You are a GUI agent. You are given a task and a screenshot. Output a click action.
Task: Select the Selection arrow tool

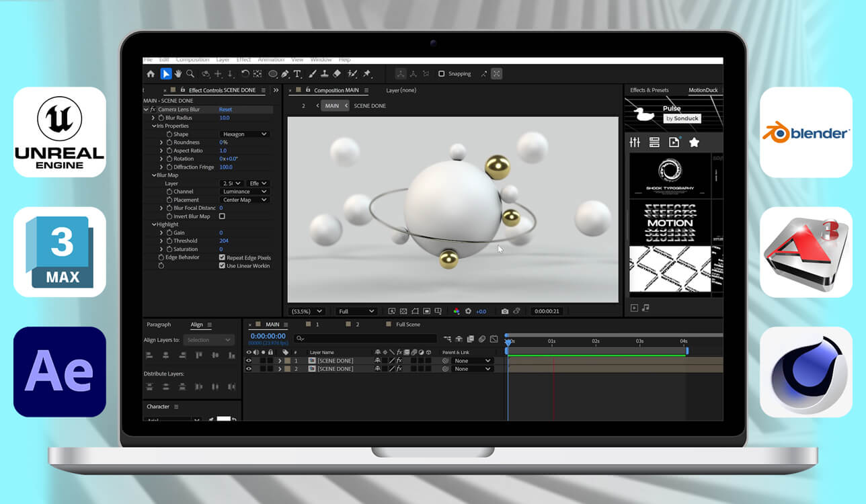[x=165, y=74]
